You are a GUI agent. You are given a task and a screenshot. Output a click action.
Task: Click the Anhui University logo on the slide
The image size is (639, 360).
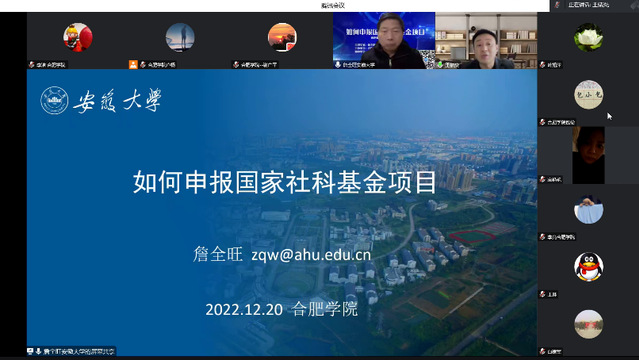[x=55, y=100]
